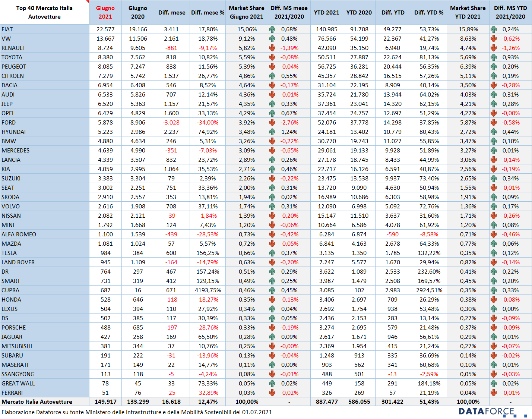Click the green up arrow in OPEL's monthly share column
Image resolution: width=532 pixels, height=419 pixels.
(x=272, y=113)
